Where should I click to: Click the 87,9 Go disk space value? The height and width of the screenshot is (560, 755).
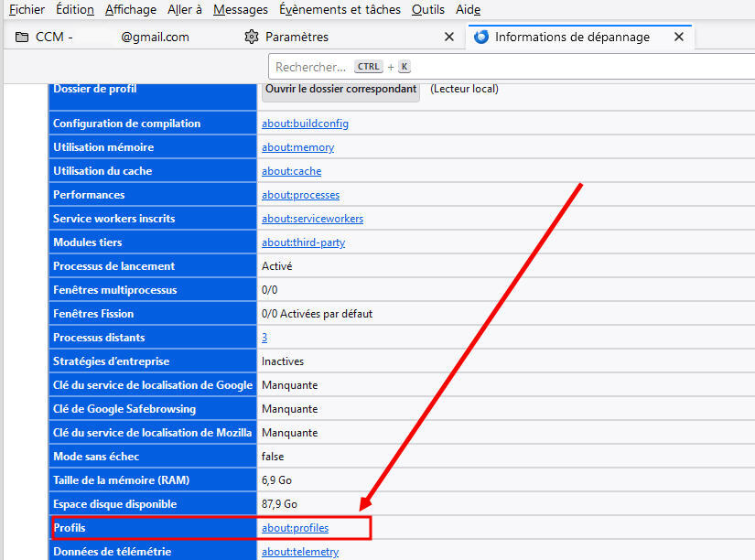click(279, 504)
